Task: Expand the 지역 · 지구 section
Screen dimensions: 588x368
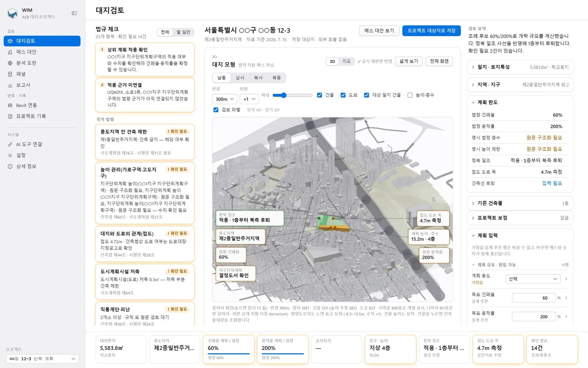Action: [x=520, y=85]
